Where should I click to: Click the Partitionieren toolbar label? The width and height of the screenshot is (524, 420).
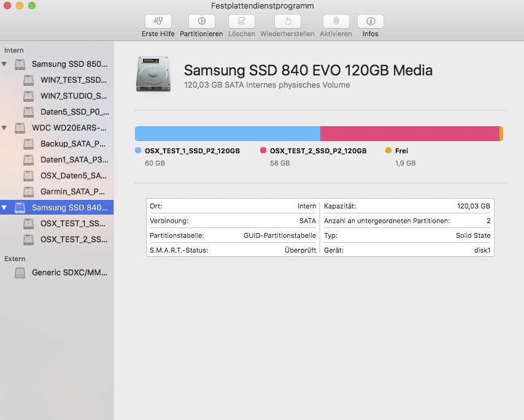[201, 34]
